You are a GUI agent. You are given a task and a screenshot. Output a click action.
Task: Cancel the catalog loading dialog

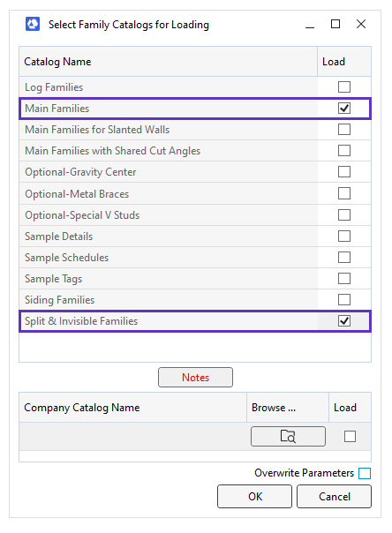[x=334, y=497]
